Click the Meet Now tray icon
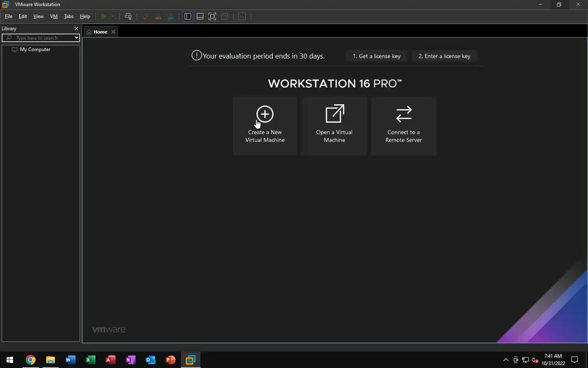 [x=516, y=360]
